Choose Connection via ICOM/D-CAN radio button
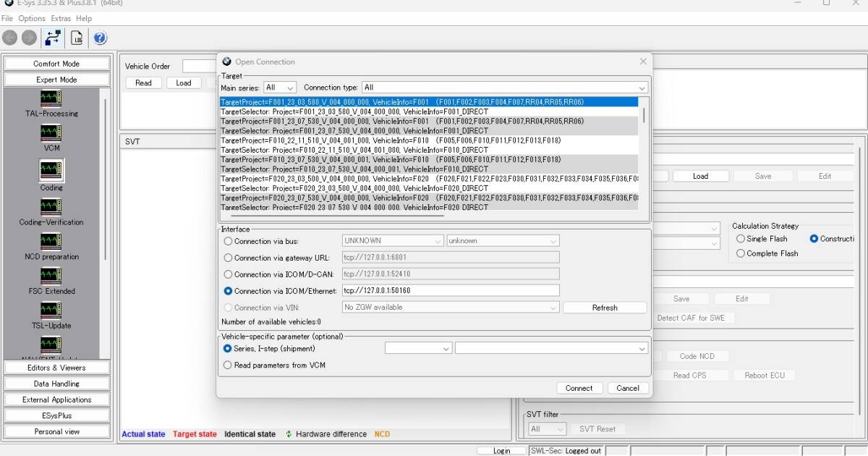 pos(229,274)
